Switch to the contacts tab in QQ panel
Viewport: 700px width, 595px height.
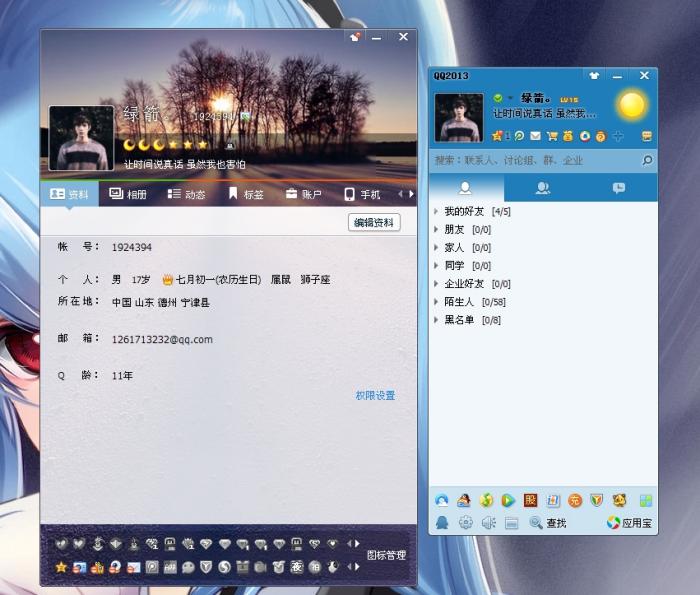tap(466, 188)
